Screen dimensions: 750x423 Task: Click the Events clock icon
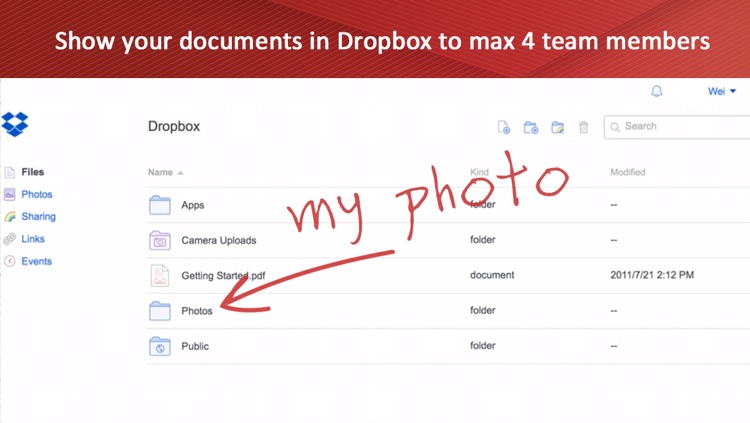[10, 261]
